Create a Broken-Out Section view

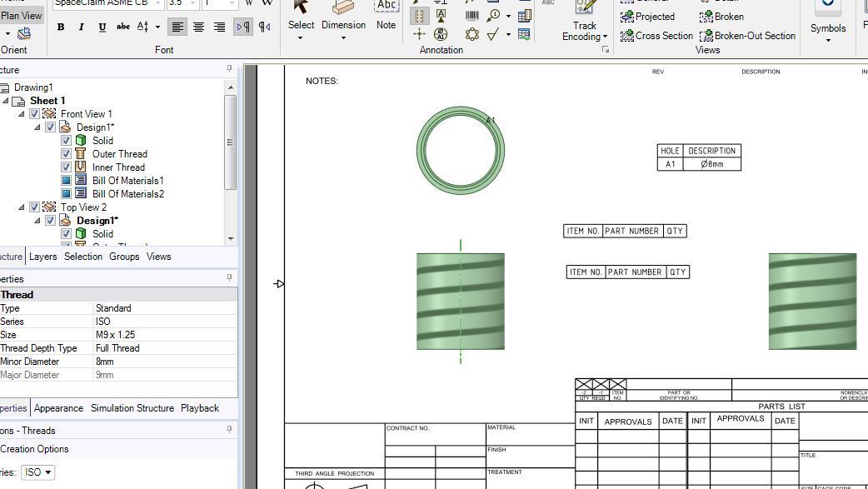pyautogui.click(x=747, y=36)
